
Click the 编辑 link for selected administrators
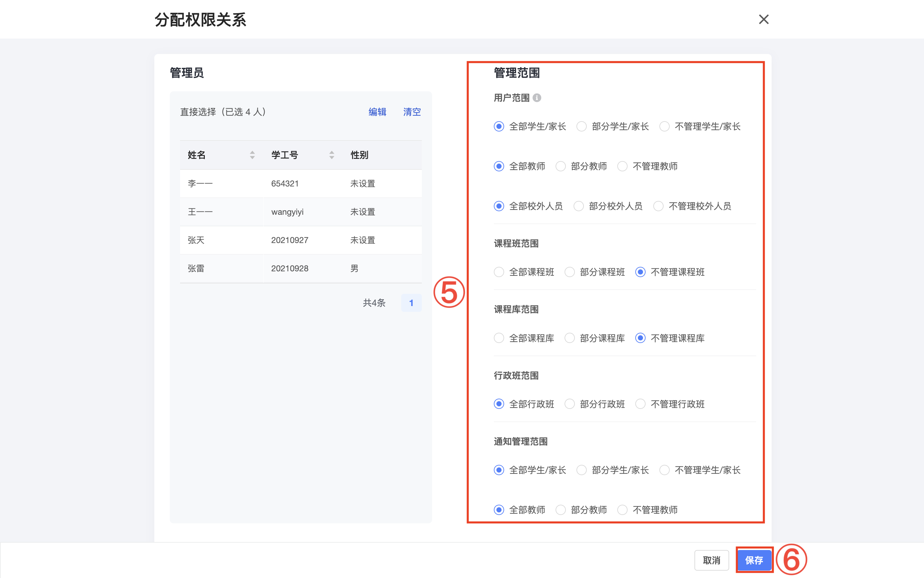coord(377,112)
